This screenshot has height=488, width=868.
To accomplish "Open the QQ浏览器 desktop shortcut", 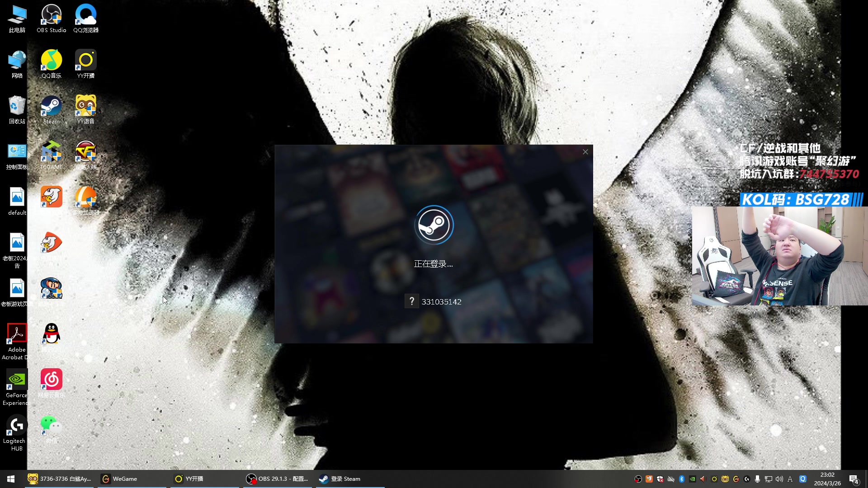I will click(86, 19).
